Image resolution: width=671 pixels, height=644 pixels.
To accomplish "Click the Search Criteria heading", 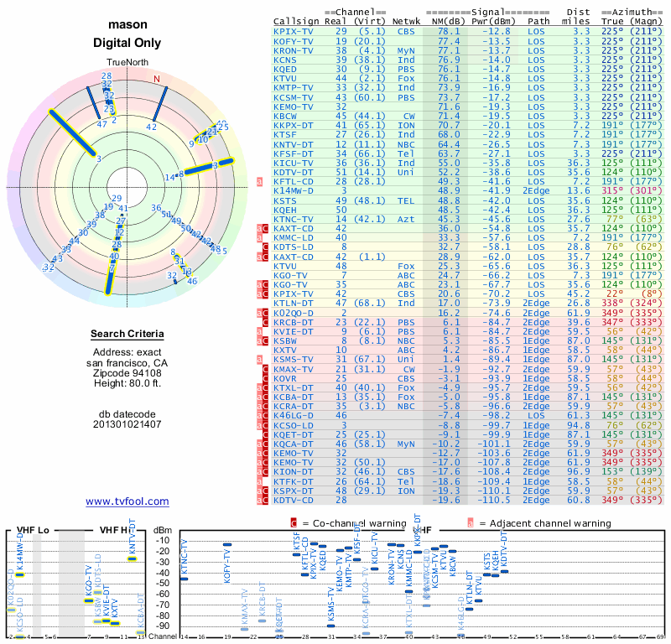I will (x=127, y=334).
